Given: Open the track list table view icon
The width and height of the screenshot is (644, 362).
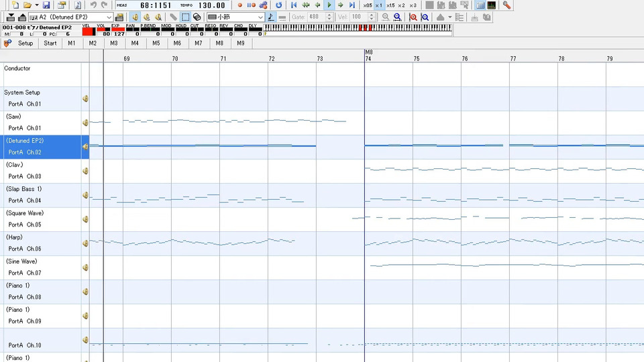Looking at the screenshot, I should pos(480,5).
